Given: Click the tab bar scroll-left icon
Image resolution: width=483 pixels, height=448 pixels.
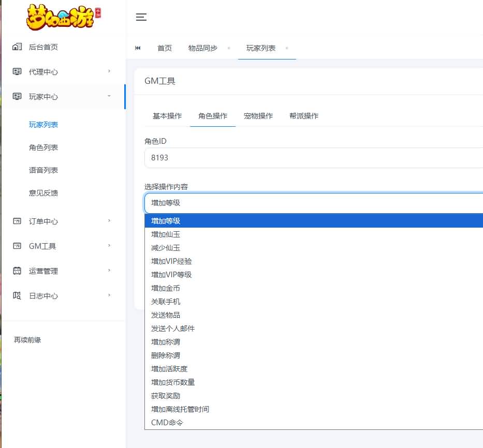Looking at the screenshot, I should [138, 48].
